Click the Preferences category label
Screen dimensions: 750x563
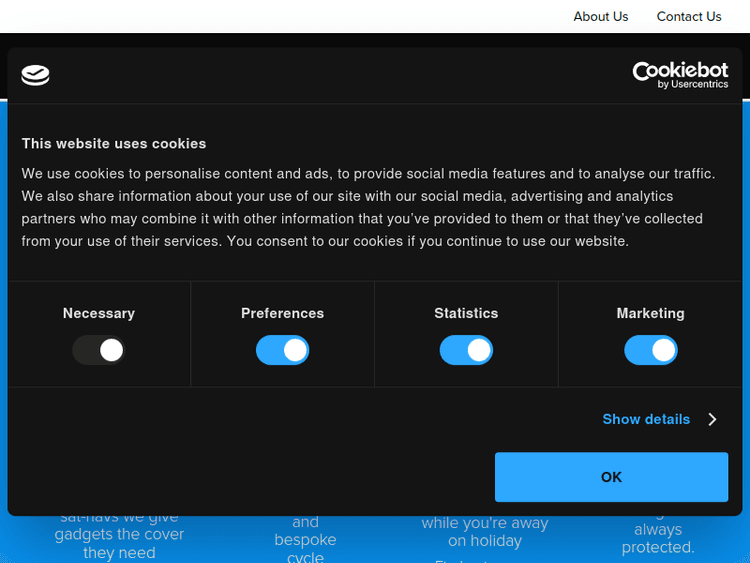click(282, 313)
